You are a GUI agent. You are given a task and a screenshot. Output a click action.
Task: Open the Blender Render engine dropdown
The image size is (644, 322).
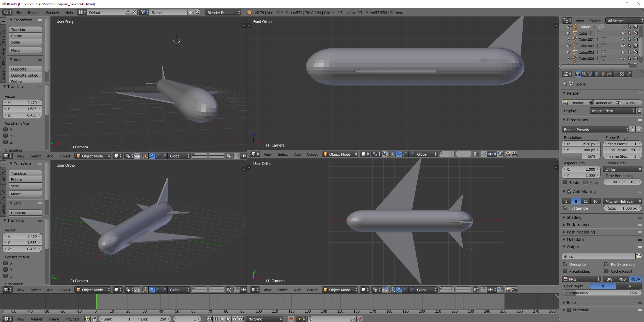(223, 12)
